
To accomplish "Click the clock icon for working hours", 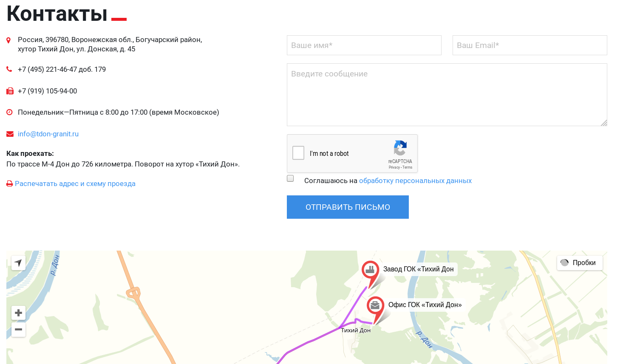I will (9, 112).
